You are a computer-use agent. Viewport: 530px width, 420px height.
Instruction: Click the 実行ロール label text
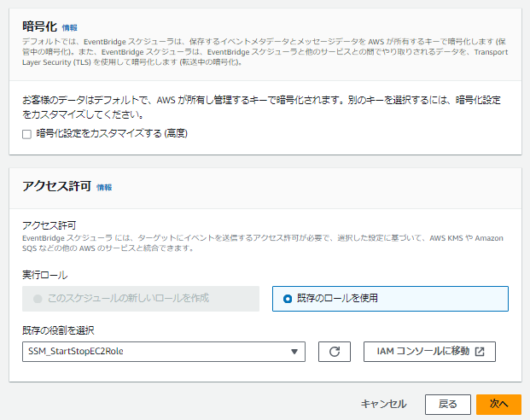click(45, 275)
